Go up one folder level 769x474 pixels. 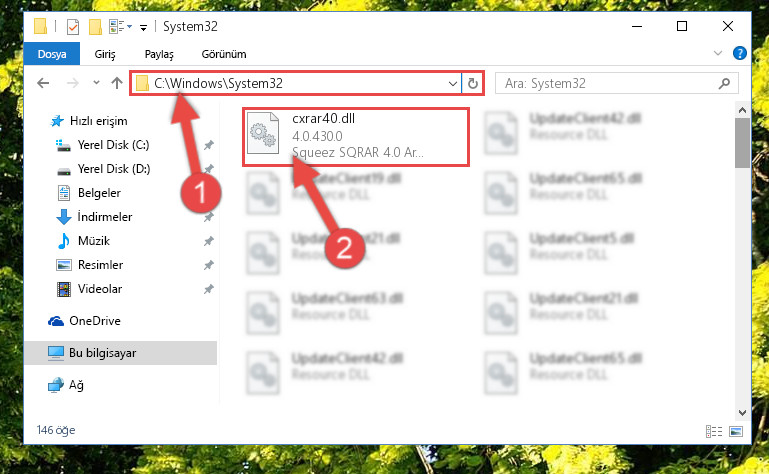tap(117, 83)
